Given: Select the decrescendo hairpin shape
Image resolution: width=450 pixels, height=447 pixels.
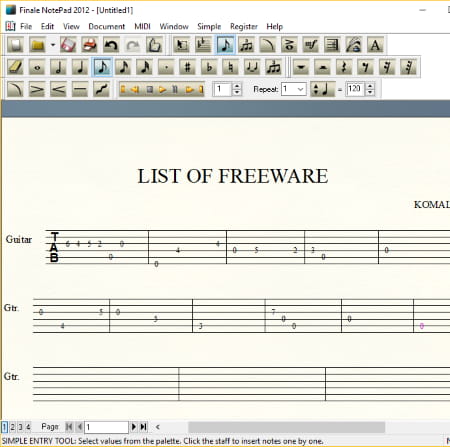Looking at the screenshot, I should point(37,89).
